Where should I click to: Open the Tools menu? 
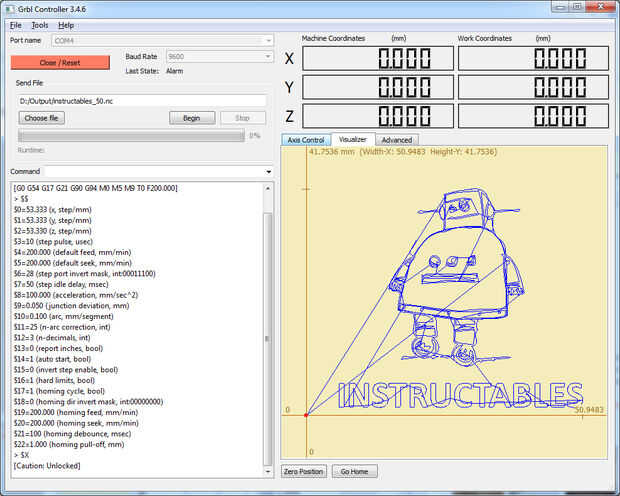click(40, 25)
